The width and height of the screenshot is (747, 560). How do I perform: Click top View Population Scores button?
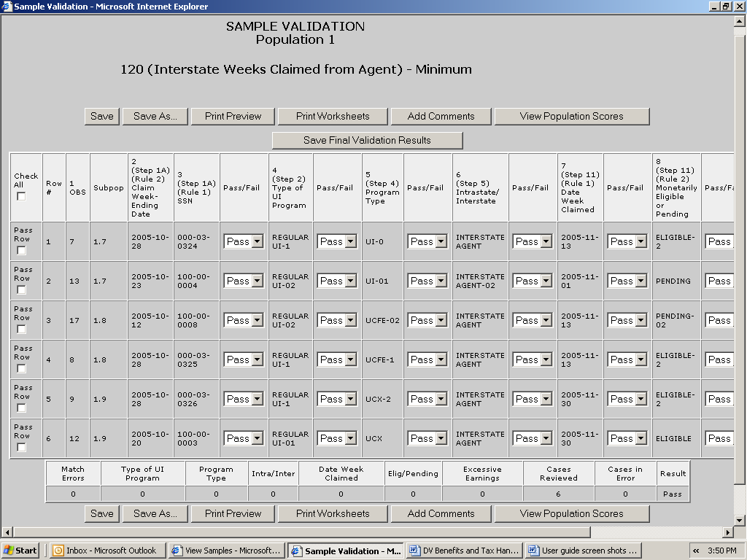click(x=571, y=116)
